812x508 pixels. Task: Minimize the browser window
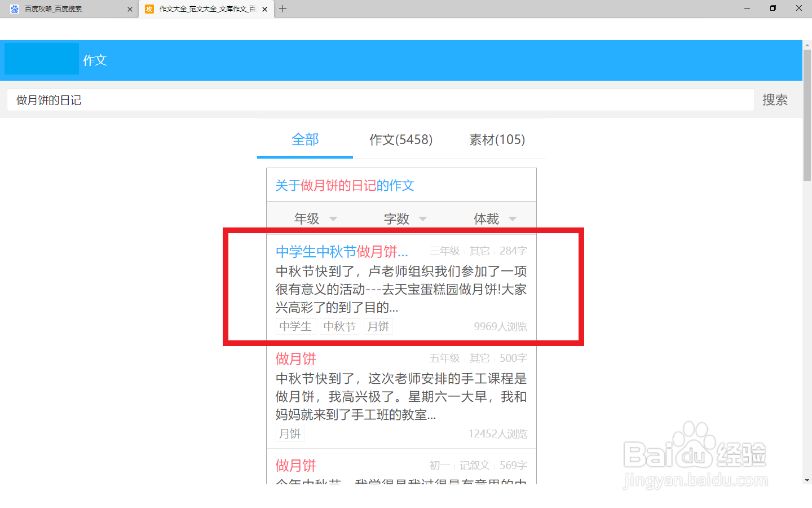pos(747,8)
